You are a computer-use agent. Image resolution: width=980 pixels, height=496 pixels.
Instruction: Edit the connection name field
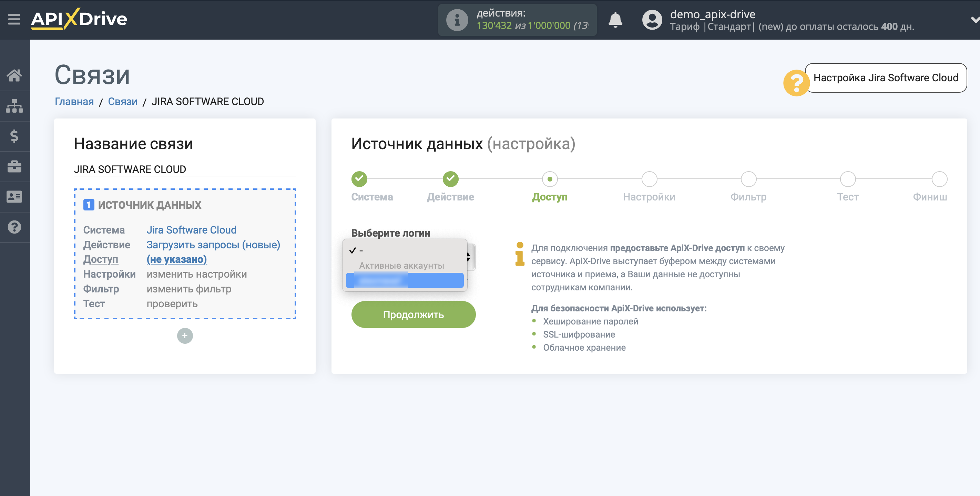pos(184,169)
